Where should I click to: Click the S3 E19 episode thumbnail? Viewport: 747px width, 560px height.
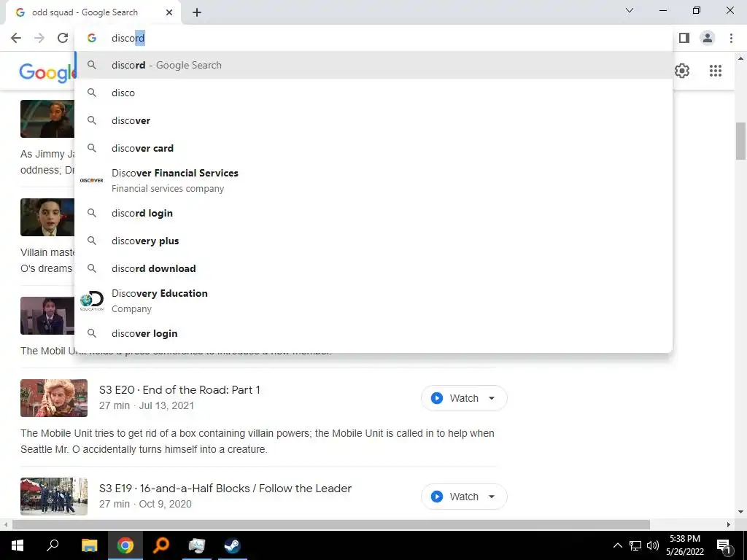click(x=54, y=497)
